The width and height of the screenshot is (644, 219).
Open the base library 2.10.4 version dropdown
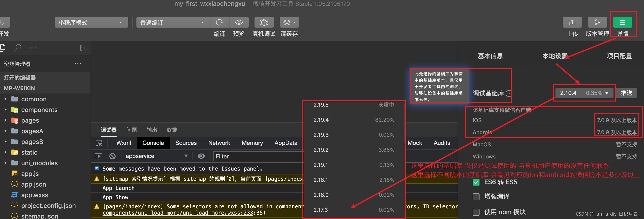click(x=584, y=93)
